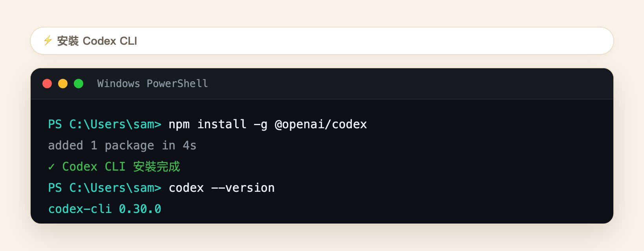644x251 pixels.
Task: Click the 4s duration text
Action: coord(190,146)
